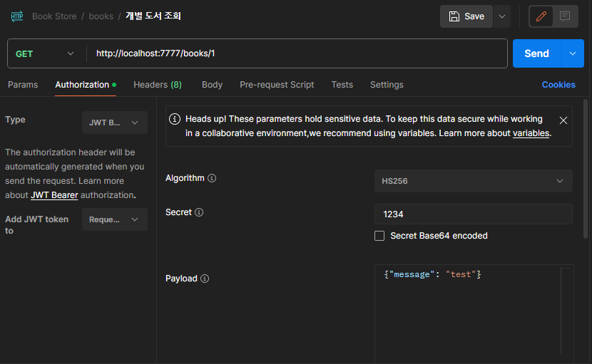The height and width of the screenshot is (364, 592).
Task: Expand the HS256 algorithm dropdown
Action: coord(473,181)
